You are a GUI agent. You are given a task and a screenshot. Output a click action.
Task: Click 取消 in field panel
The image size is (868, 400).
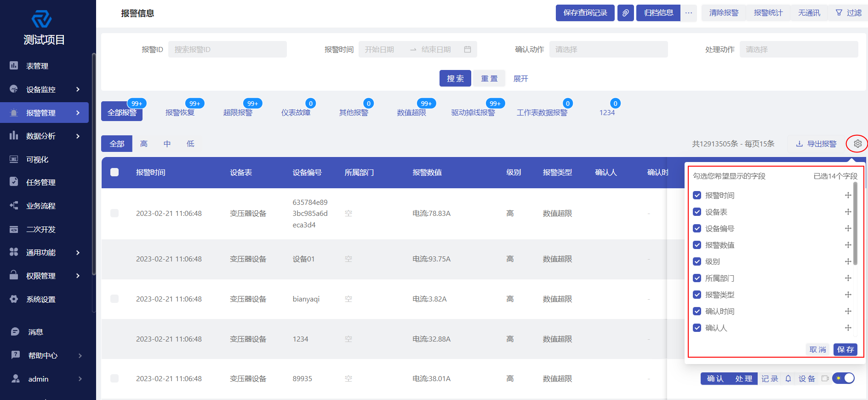click(x=818, y=349)
